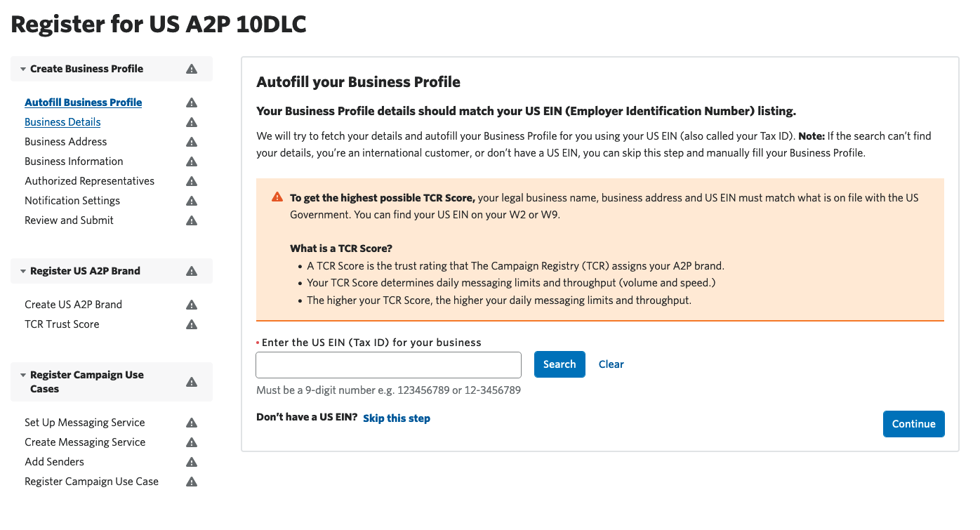Click the Clear link

tap(611, 364)
